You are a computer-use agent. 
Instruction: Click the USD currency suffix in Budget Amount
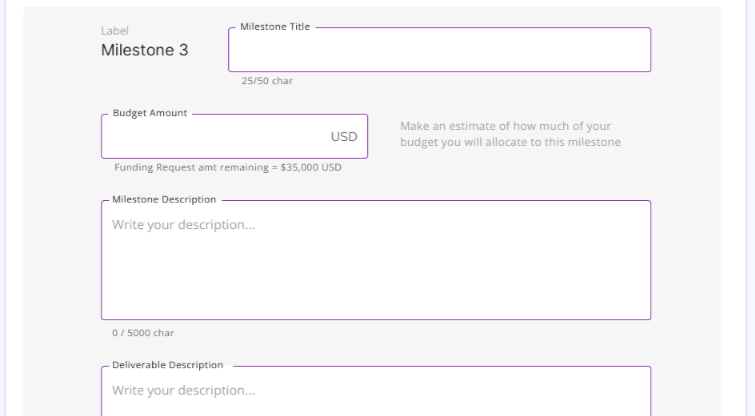344,137
